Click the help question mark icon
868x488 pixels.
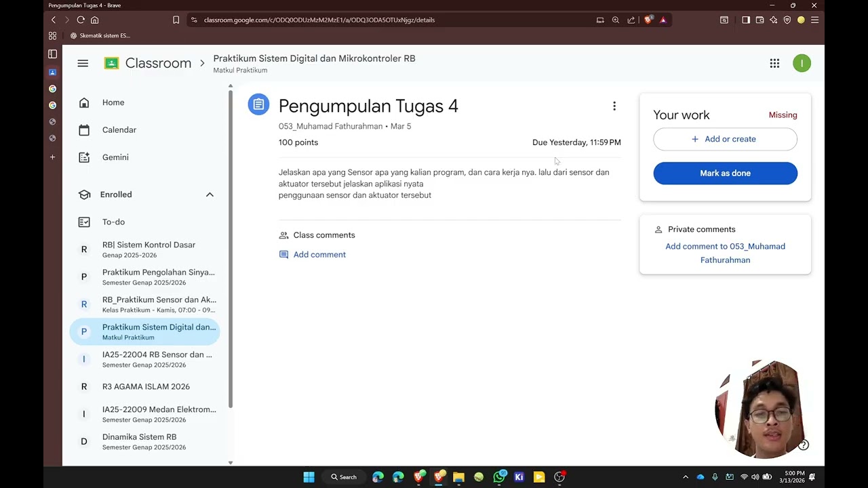804,445
